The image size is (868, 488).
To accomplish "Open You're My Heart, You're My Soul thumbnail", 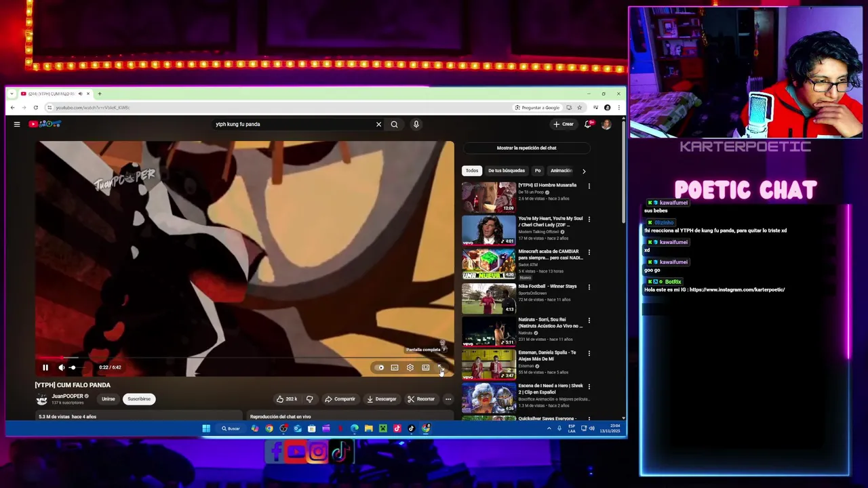I will [489, 230].
